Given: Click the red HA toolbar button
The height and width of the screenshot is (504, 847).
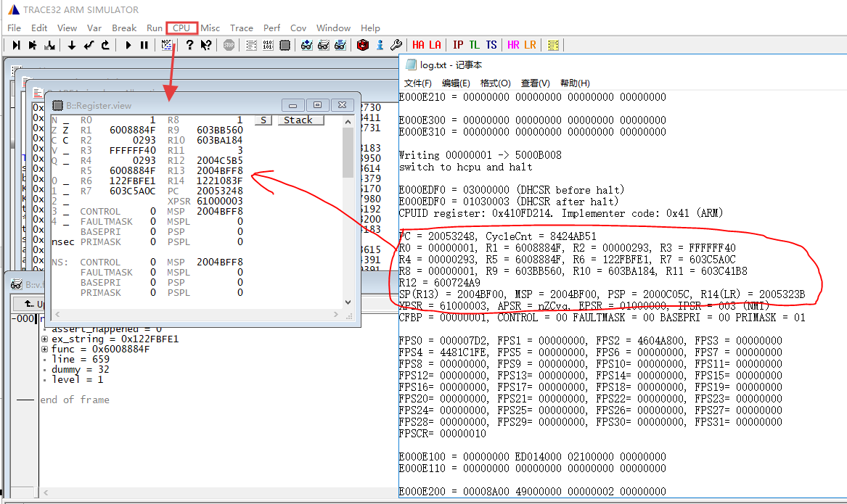Looking at the screenshot, I should 418,46.
